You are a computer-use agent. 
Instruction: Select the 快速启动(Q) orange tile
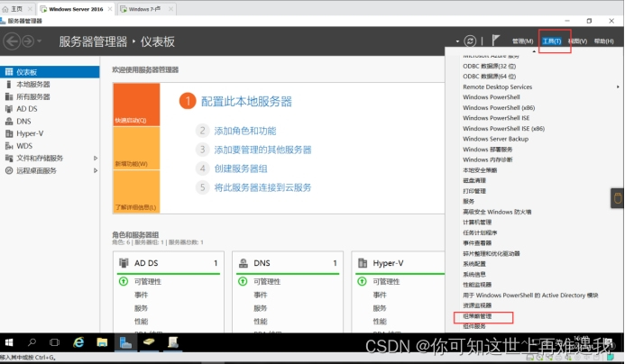137,105
